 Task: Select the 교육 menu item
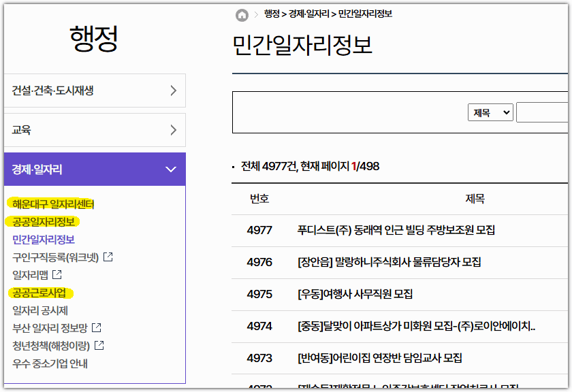click(x=95, y=130)
